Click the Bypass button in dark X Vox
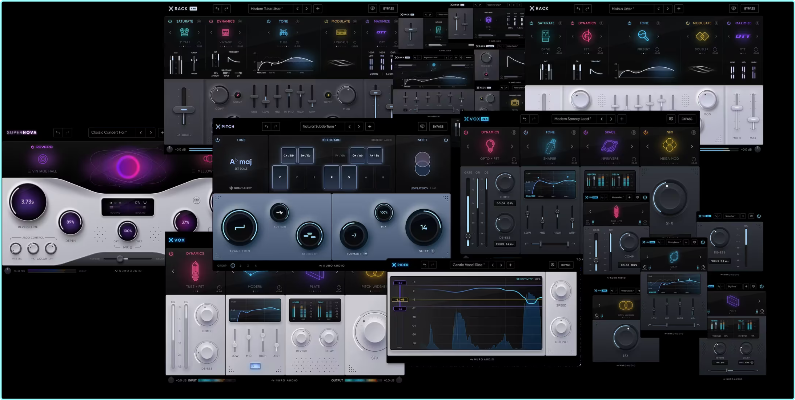 click(x=687, y=119)
